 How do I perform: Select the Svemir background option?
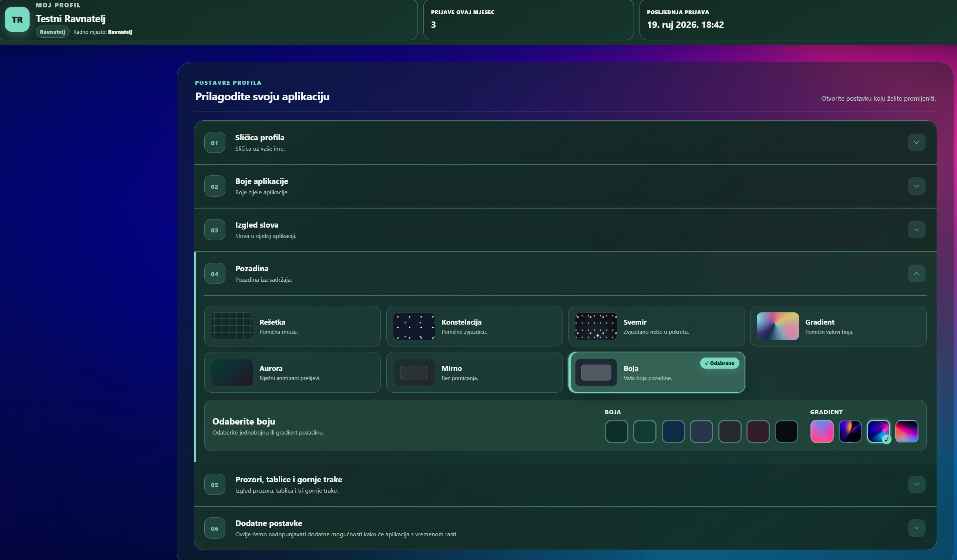point(656,326)
